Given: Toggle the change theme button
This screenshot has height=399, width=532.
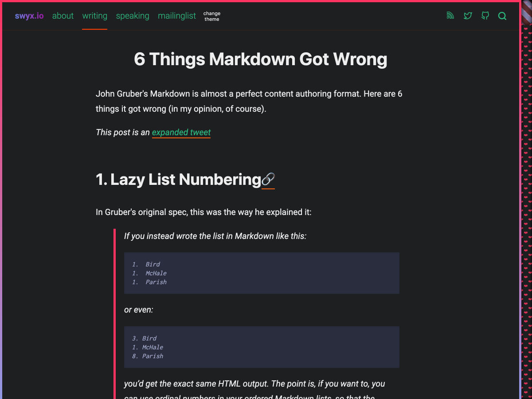Looking at the screenshot, I should tap(212, 16).
